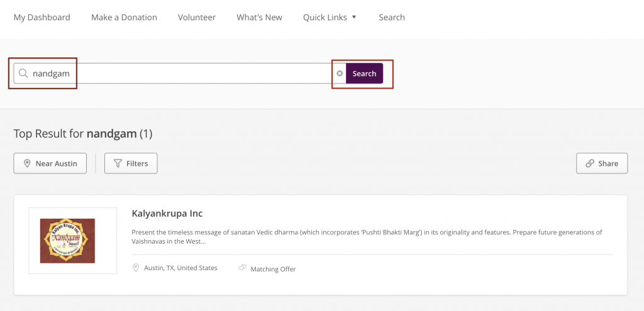Open the My Dashboard menu item
Screen dimensions: 644x311
point(42,17)
